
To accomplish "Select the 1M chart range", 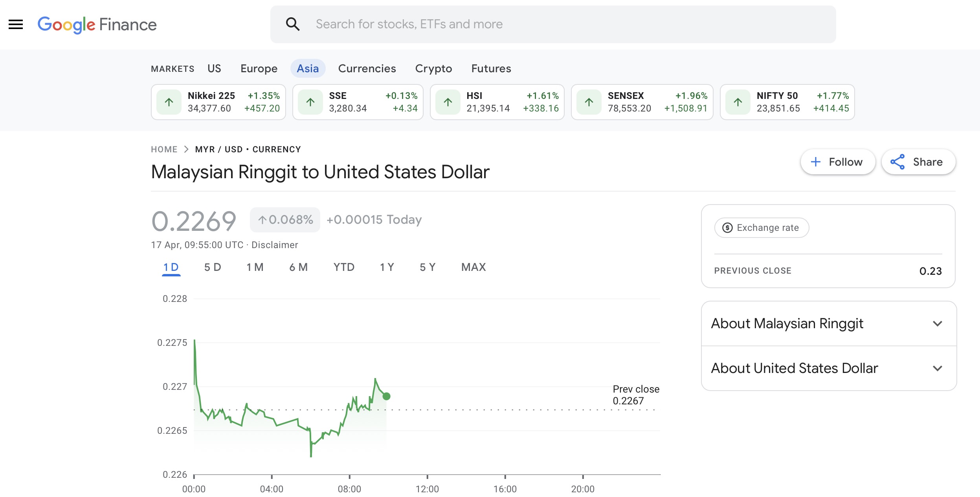I will [255, 267].
